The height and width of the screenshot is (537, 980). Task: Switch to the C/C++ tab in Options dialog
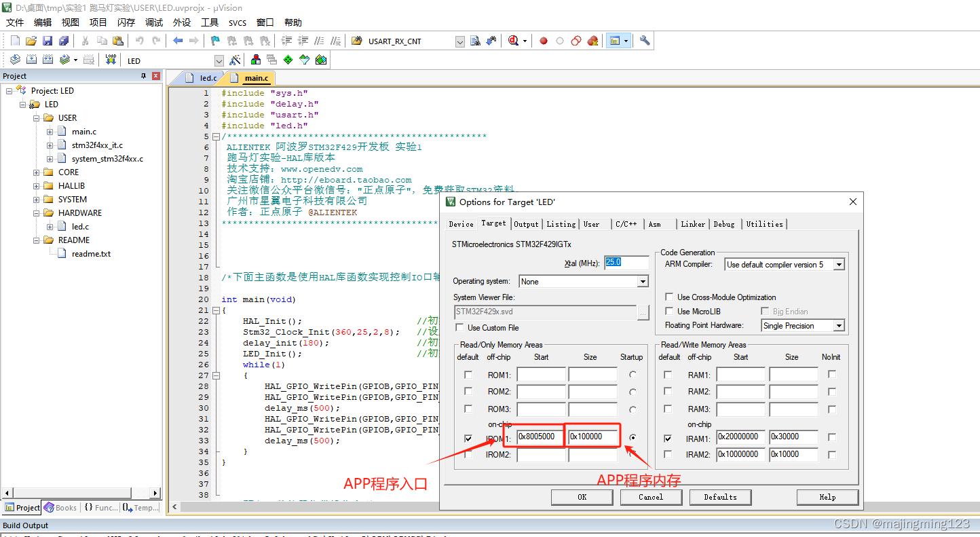pos(626,224)
